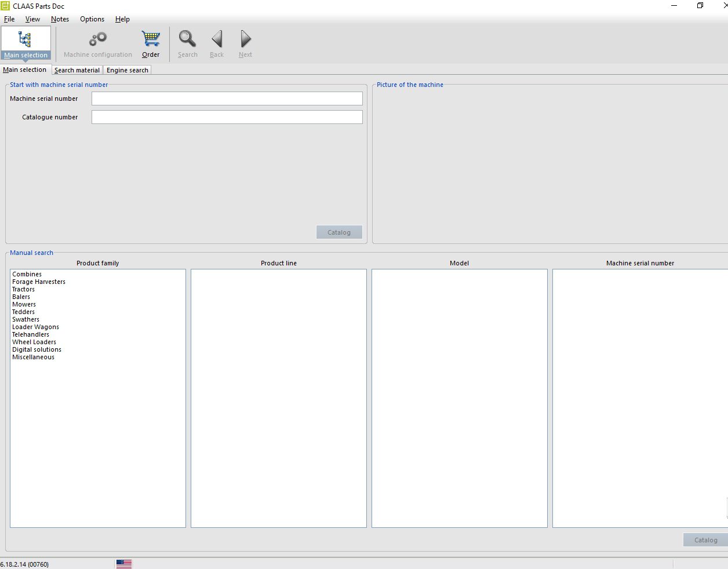Open the Notes menu
This screenshot has width=728, height=569.
click(60, 19)
